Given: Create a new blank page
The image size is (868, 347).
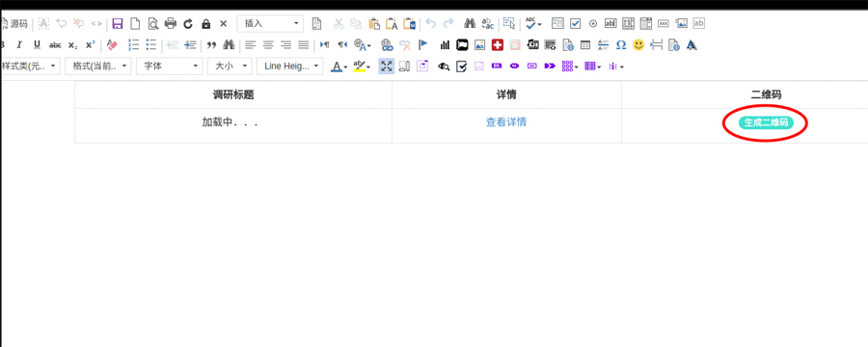Looking at the screenshot, I should 135,24.
